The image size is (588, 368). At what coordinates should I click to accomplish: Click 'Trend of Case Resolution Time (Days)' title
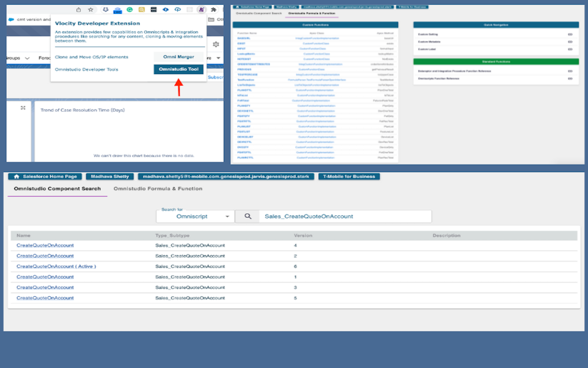pyautogui.click(x=83, y=110)
